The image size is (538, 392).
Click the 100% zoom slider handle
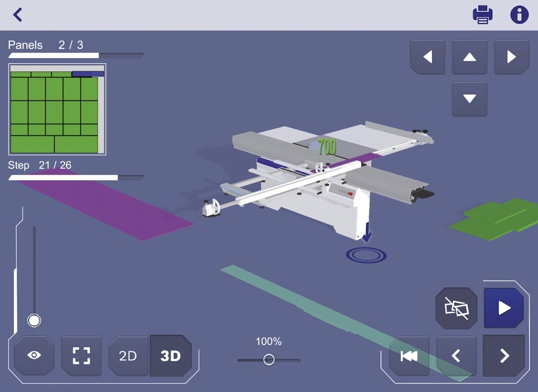[269, 360]
